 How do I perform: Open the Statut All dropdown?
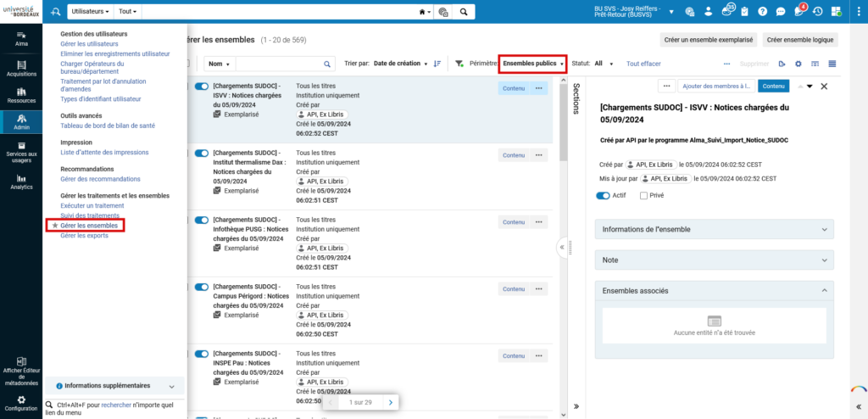(x=604, y=64)
